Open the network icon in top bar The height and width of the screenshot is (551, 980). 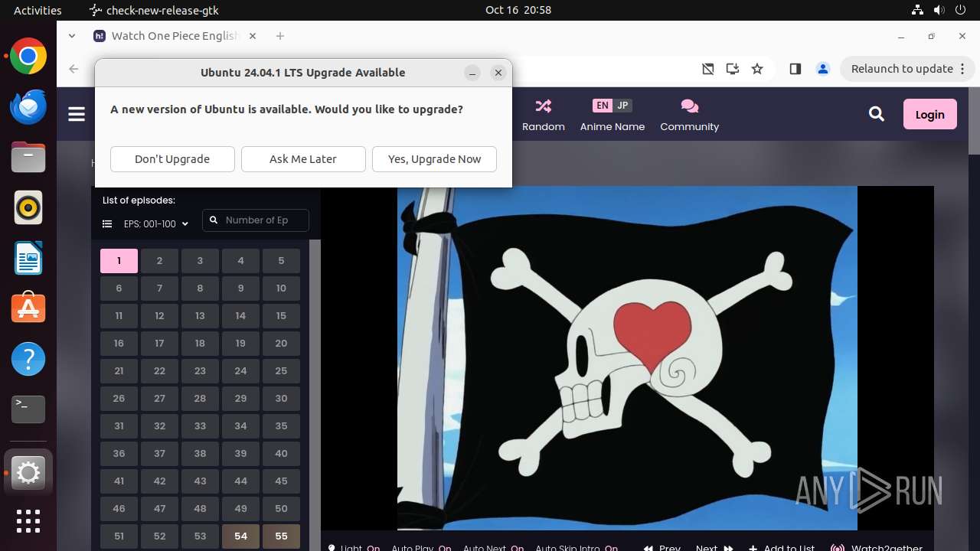click(x=917, y=10)
